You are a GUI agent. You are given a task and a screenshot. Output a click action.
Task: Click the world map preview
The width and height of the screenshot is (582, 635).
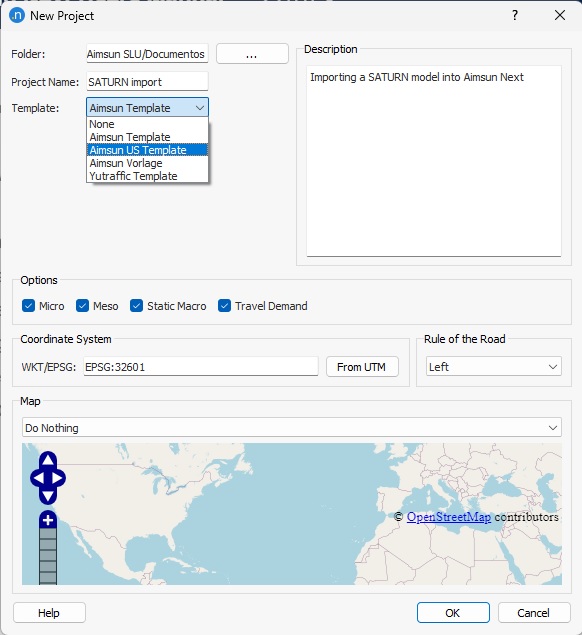coord(292,514)
